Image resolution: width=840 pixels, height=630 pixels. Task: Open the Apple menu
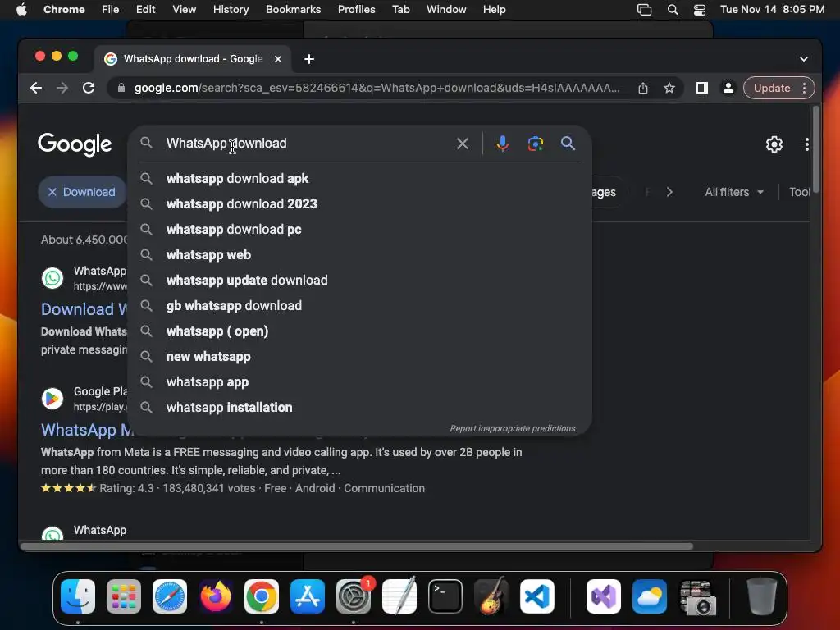21,10
